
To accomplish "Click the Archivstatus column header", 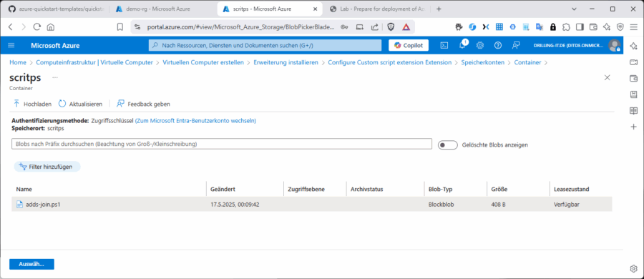I will 367,190.
